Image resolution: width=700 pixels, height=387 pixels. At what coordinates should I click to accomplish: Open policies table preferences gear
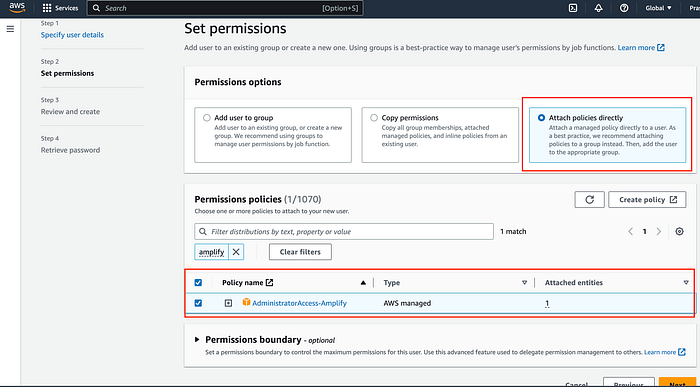[x=679, y=231]
